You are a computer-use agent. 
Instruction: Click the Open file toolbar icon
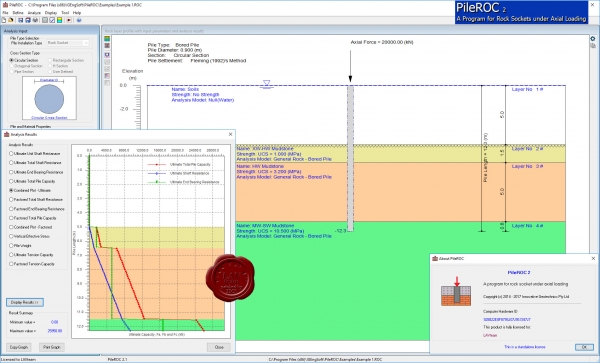click(11, 20)
